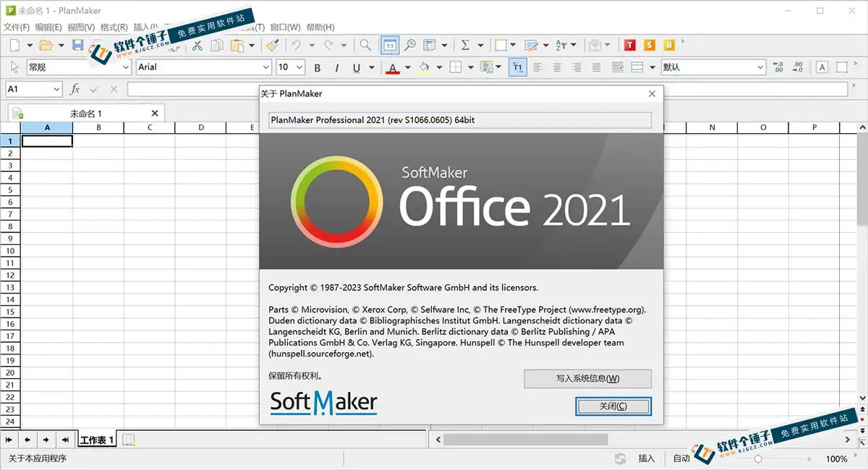Image resolution: width=868 pixels, height=470 pixels.
Task: Toggle the highlighted T1 toolbar button
Action: [x=517, y=67]
